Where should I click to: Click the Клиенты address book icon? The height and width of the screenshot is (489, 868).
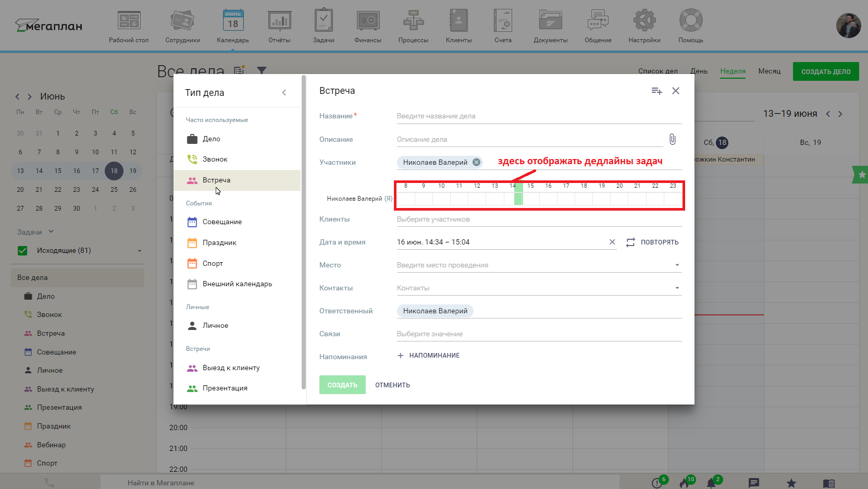458,22
